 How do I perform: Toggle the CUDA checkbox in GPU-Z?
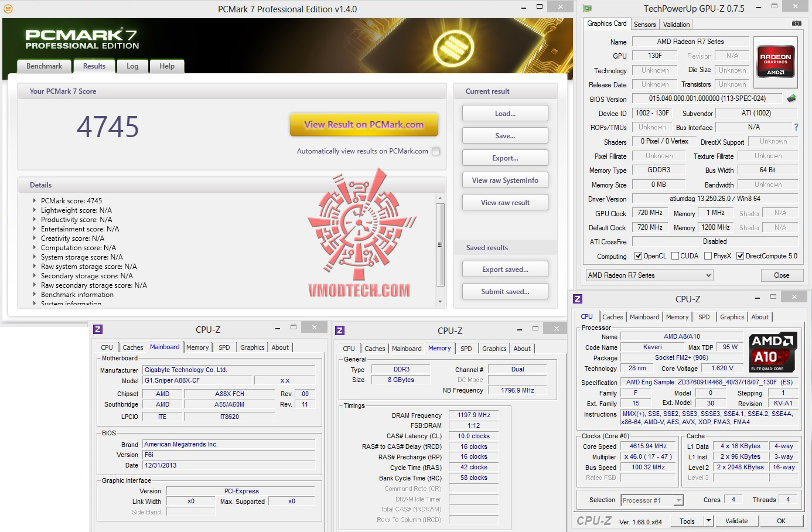click(x=675, y=256)
